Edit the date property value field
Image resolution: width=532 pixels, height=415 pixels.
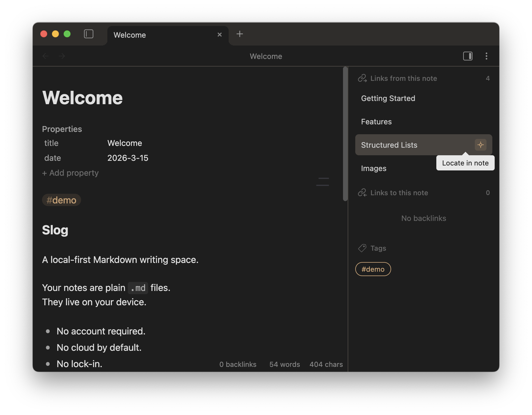click(x=128, y=158)
